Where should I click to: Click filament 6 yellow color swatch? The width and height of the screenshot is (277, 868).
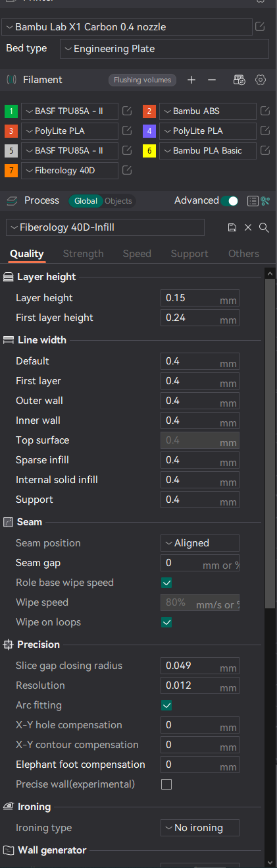(149, 150)
